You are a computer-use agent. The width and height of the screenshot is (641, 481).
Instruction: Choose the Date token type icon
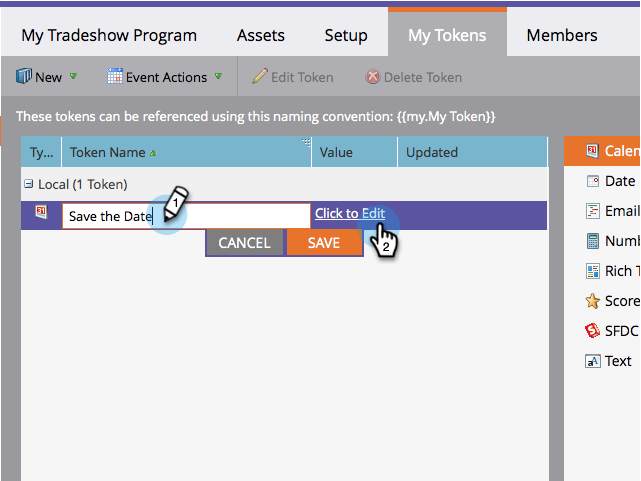click(592, 181)
